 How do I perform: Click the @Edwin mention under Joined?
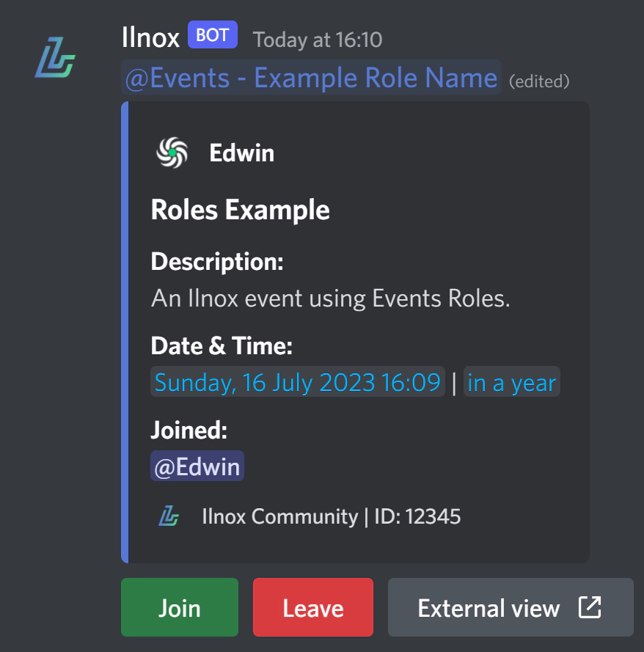pyautogui.click(x=197, y=465)
